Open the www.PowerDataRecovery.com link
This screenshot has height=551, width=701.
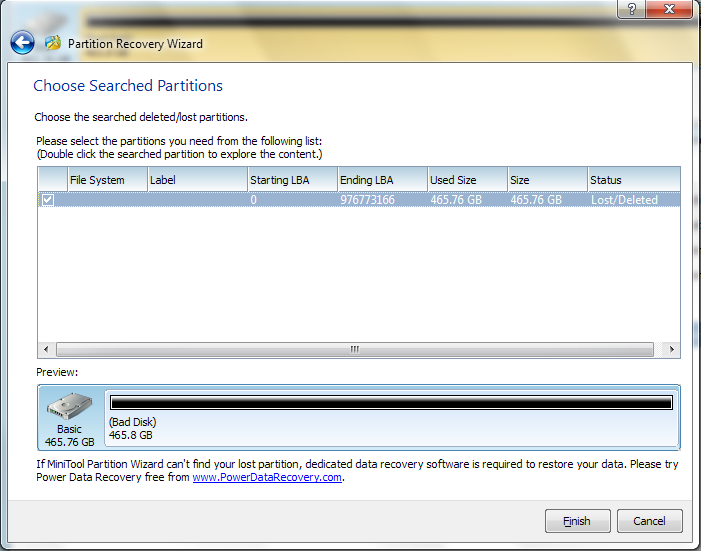point(267,477)
